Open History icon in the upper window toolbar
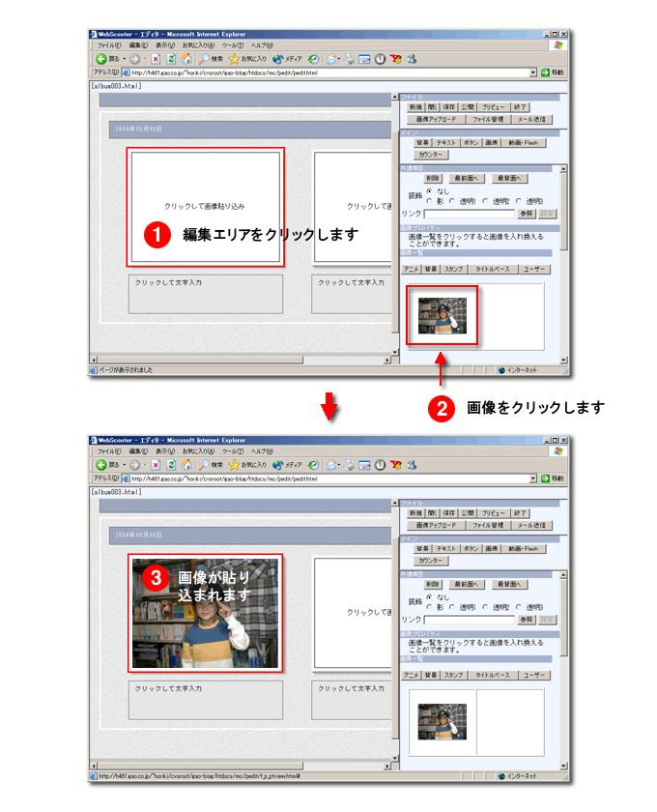The width and height of the screenshot is (657, 812). (313, 59)
